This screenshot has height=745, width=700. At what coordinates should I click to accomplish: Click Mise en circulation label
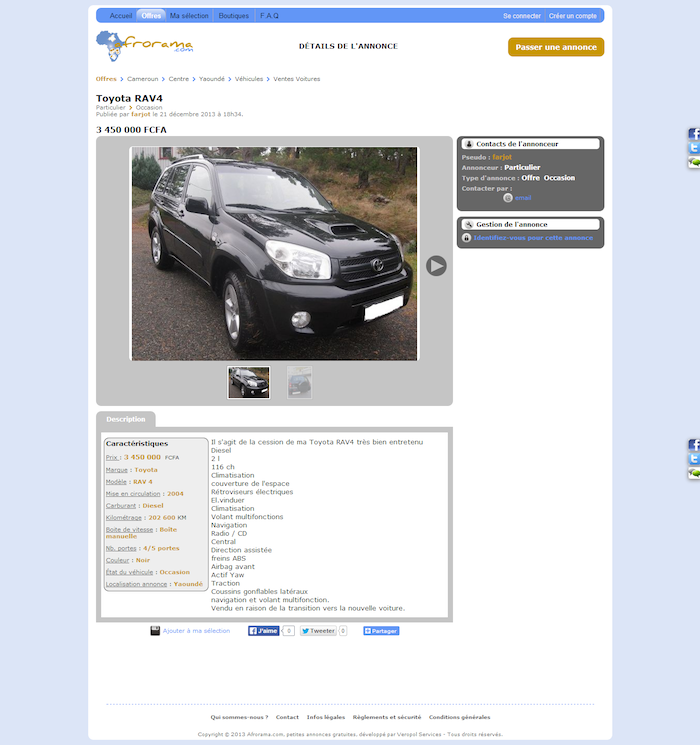133,494
